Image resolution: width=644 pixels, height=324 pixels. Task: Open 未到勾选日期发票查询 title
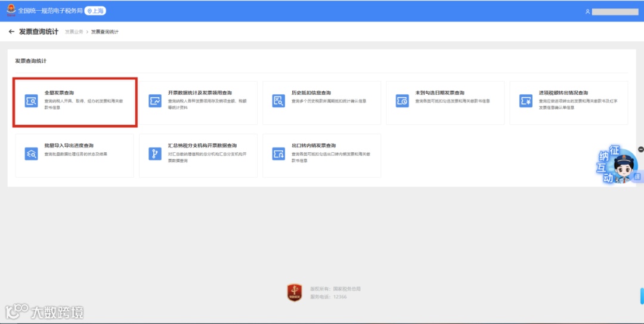click(x=440, y=93)
